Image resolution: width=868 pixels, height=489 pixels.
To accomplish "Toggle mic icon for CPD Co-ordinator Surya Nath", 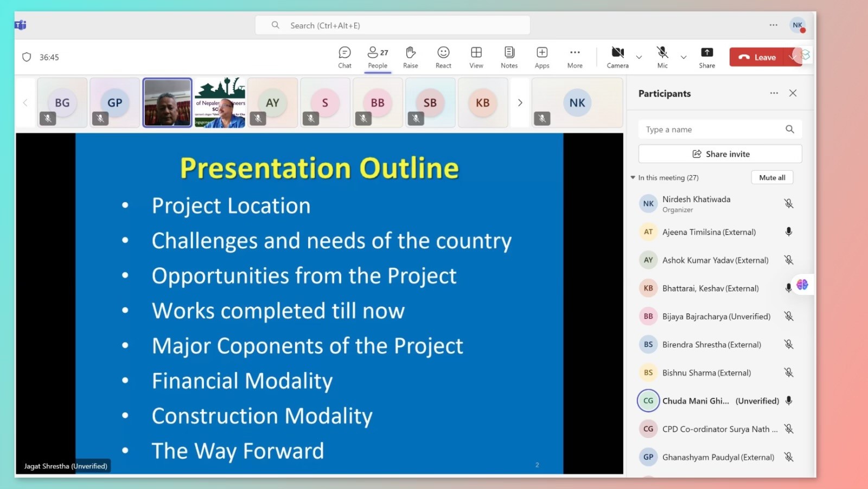I will [789, 429].
